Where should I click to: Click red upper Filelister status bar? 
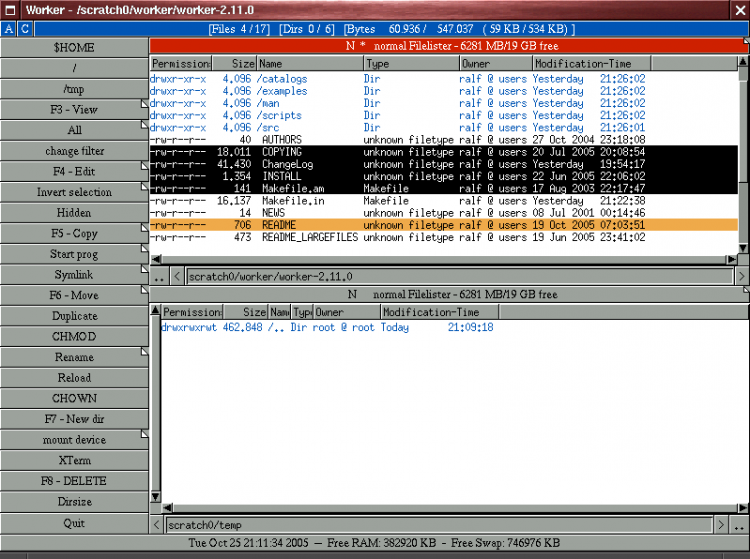(449, 46)
